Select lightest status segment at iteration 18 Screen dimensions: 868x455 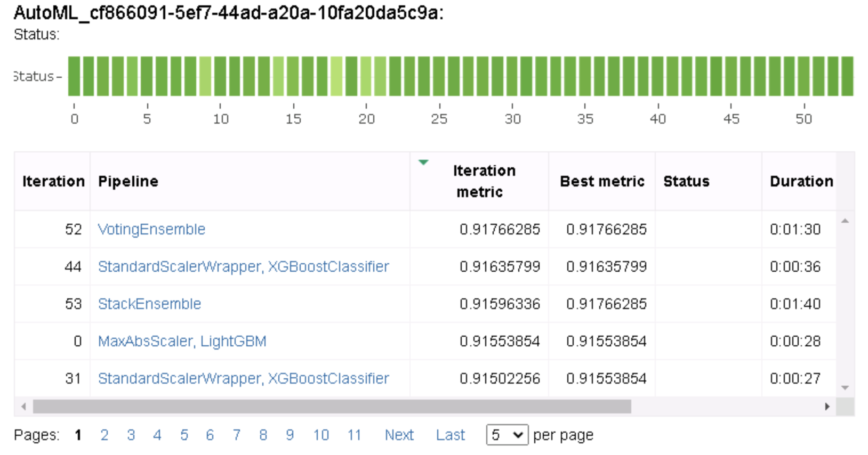[336, 76]
